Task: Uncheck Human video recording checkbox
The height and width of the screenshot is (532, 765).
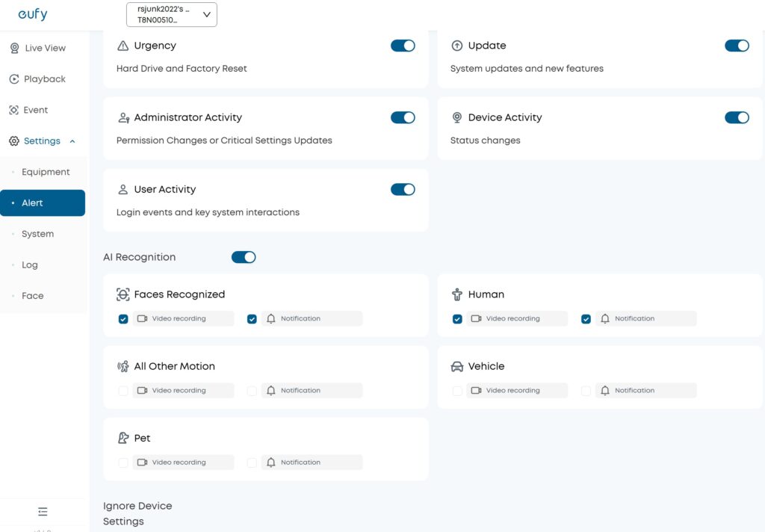Action: pyautogui.click(x=457, y=319)
